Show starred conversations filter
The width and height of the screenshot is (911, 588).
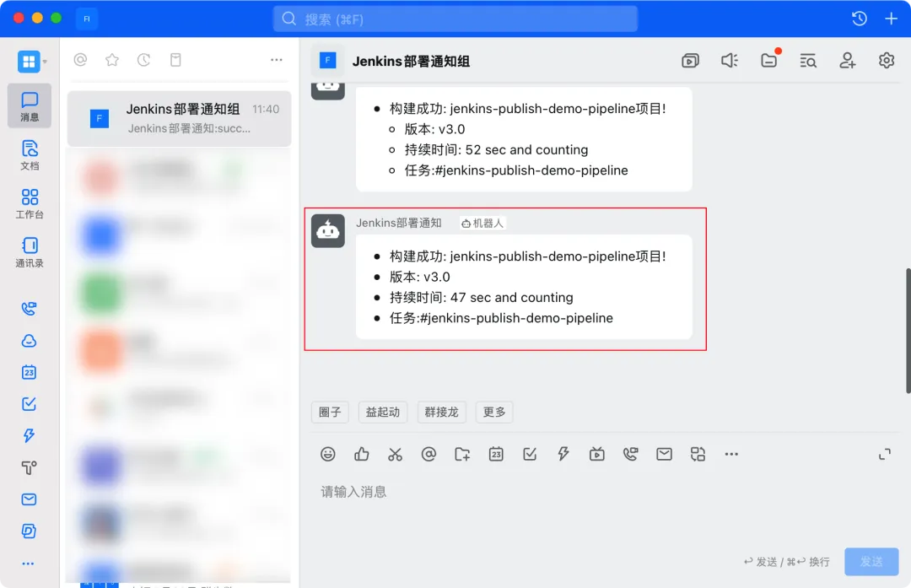(112, 60)
